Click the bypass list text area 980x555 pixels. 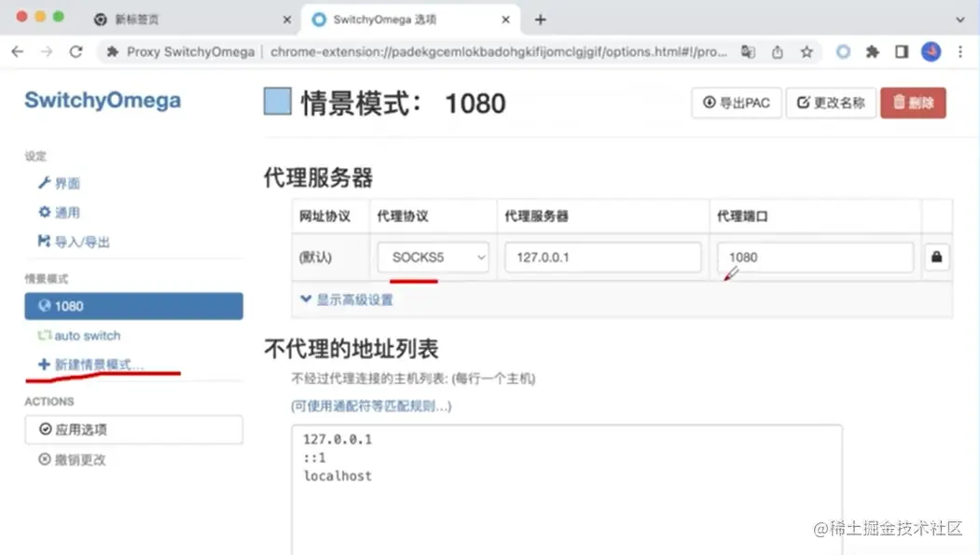(567, 490)
